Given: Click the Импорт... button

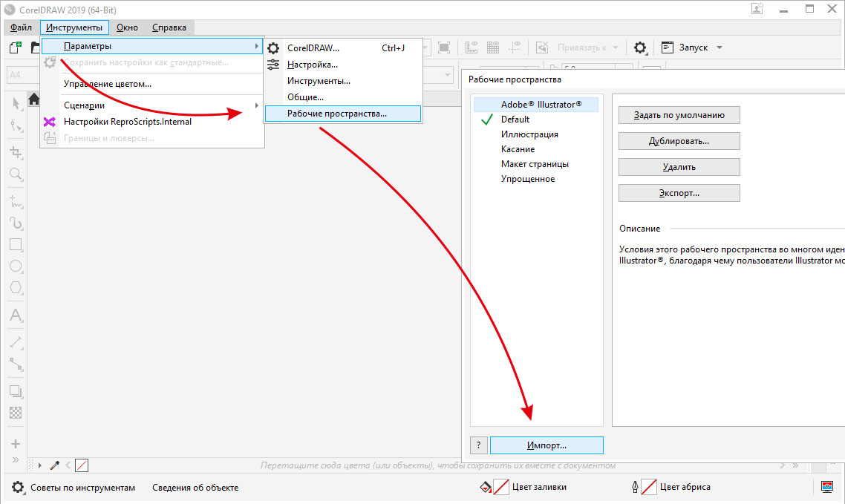Looking at the screenshot, I should tap(547, 445).
